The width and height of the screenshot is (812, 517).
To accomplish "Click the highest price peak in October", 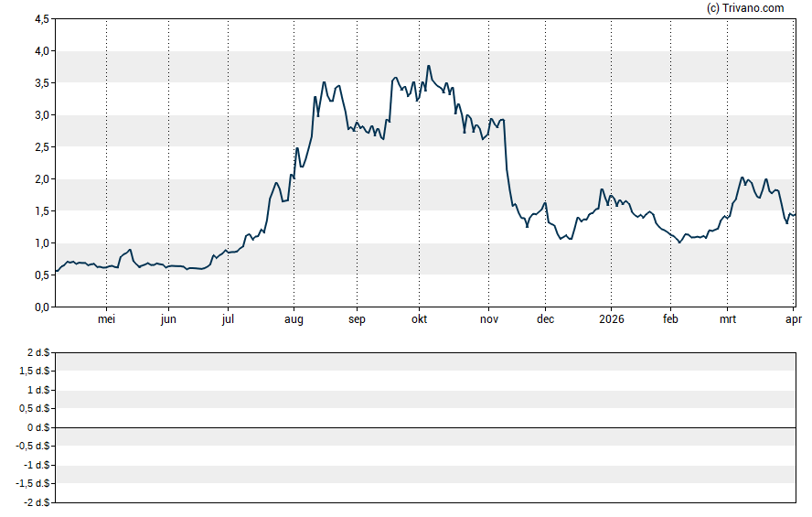I will tap(429, 66).
